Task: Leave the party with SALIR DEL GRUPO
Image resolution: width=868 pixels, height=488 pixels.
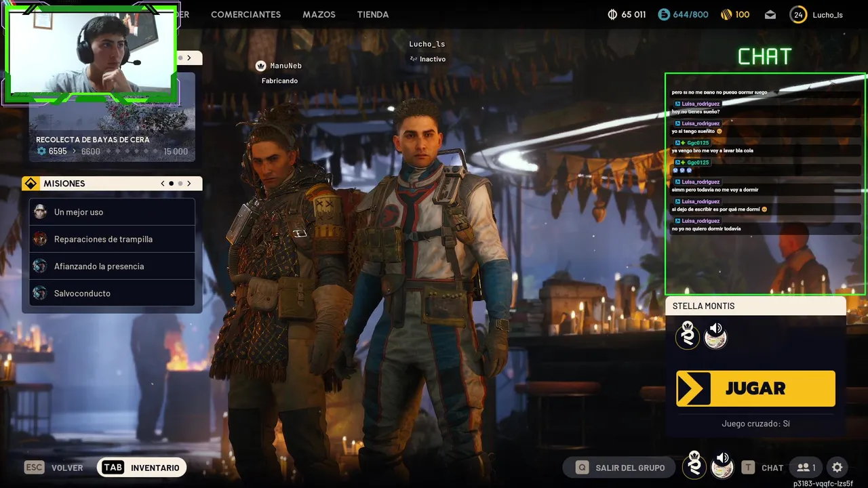Action: (619, 468)
